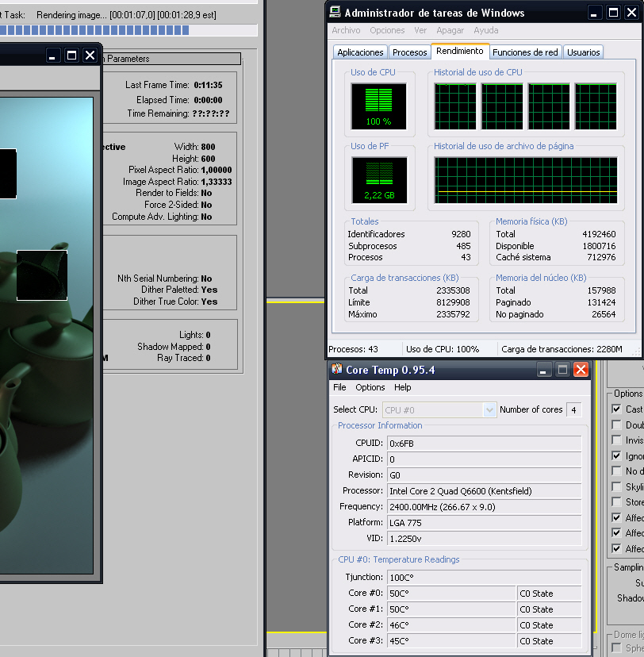Click the Task Manager title bar icon
This screenshot has height=657, width=644.
[335, 12]
